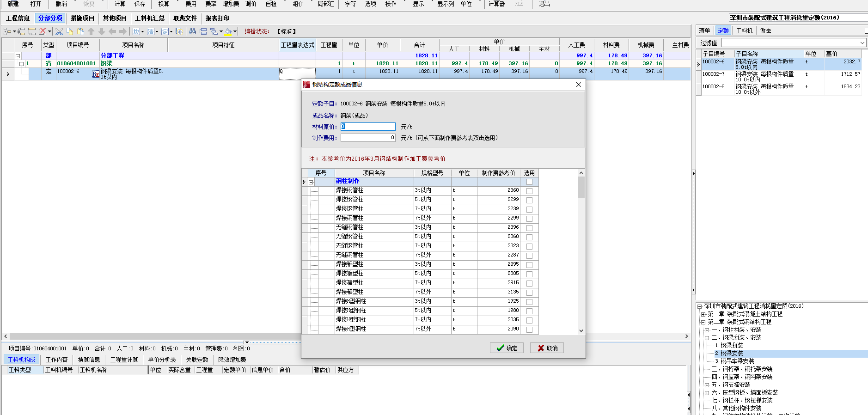
Task: Switch to 工料机汇总 tab
Action: 150,18
